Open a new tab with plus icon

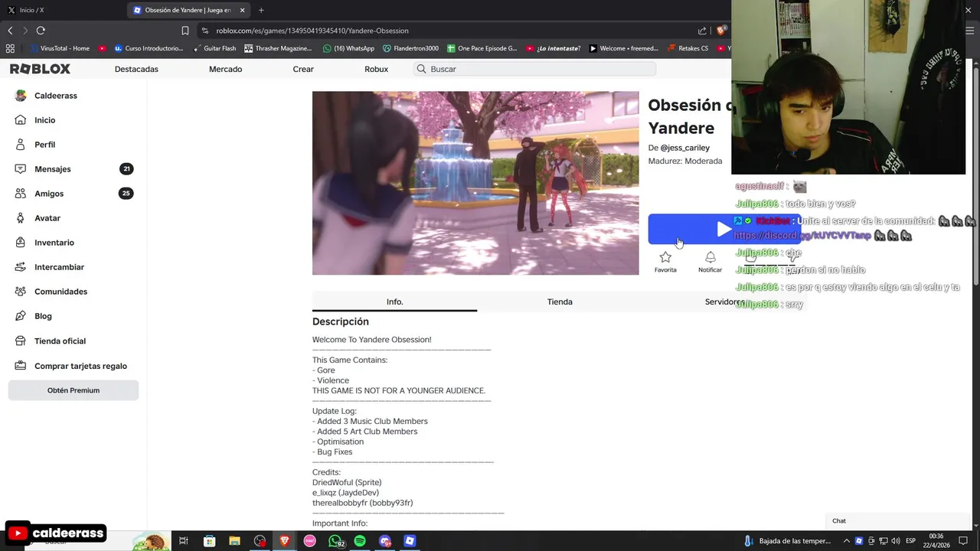point(261,10)
